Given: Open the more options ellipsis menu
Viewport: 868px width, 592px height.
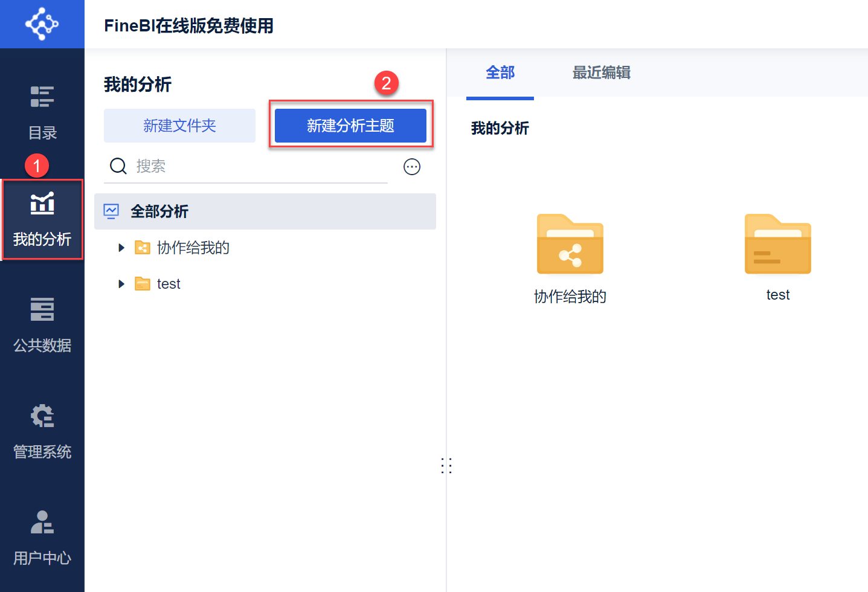Looking at the screenshot, I should coord(412,167).
